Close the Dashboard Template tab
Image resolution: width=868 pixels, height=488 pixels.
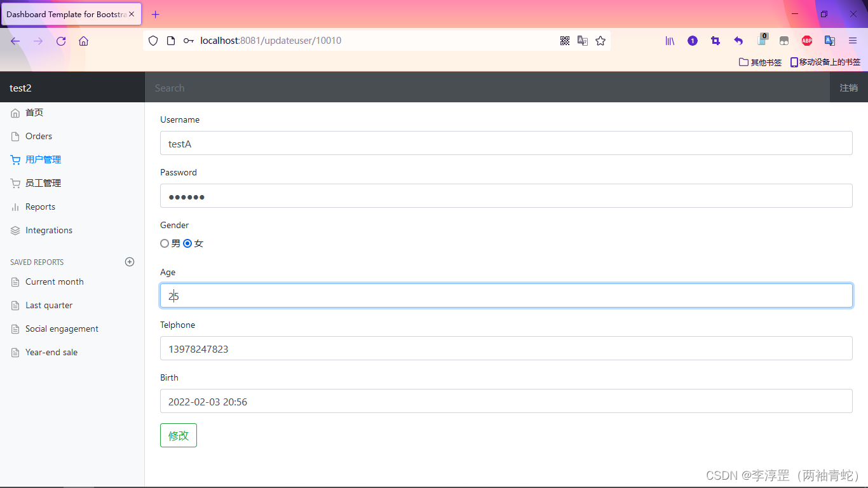pos(132,14)
